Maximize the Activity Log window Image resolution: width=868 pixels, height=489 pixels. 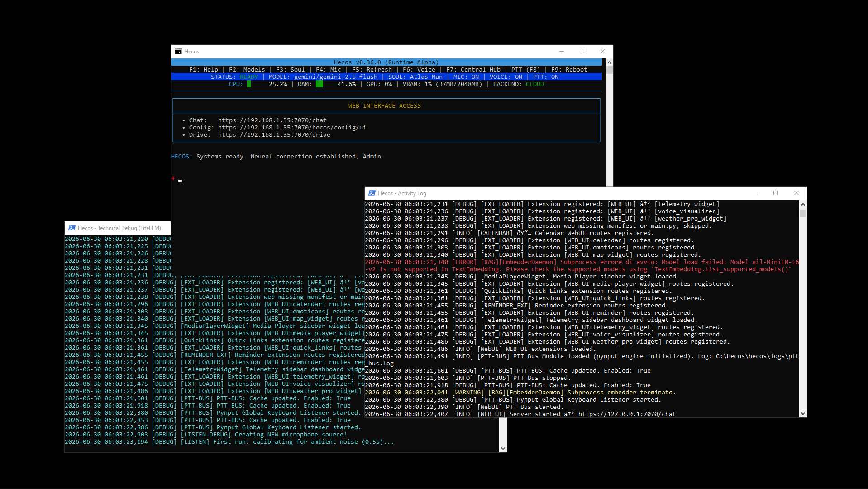click(776, 193)
